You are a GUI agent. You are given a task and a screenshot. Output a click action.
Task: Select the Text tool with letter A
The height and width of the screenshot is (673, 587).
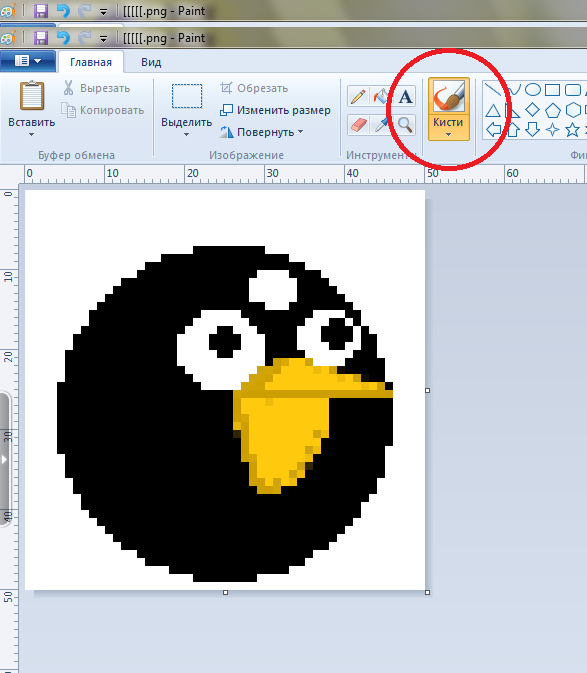coord(405,97)
